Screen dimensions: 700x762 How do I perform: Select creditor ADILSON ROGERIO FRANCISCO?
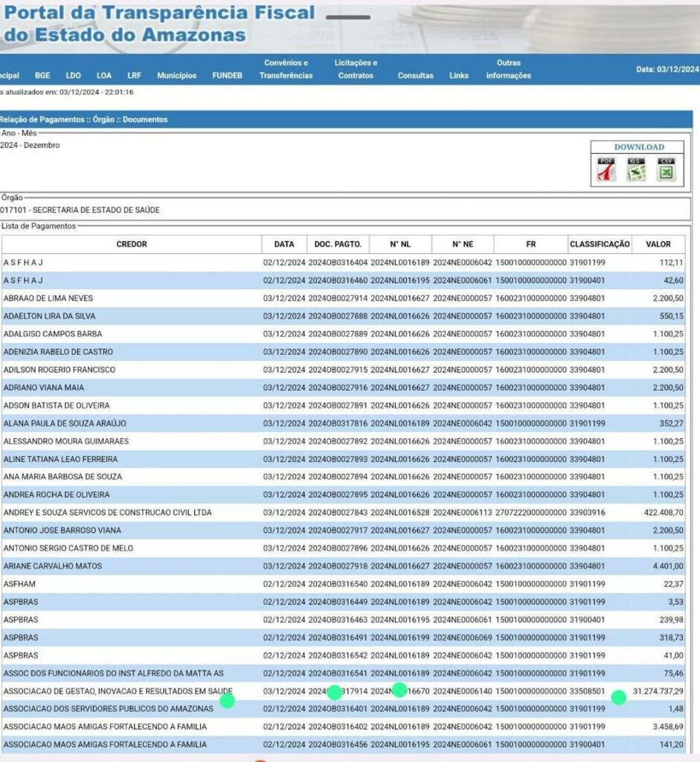60,370
